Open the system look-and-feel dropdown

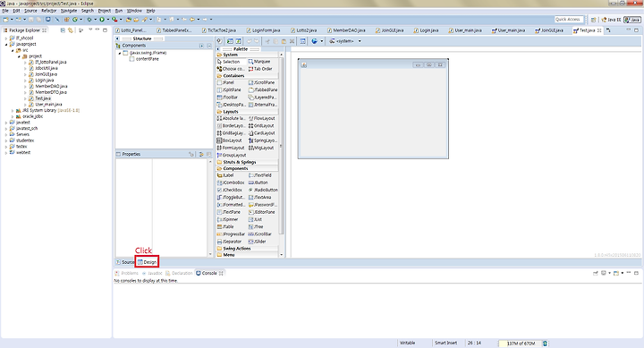(x=360, y=41)
